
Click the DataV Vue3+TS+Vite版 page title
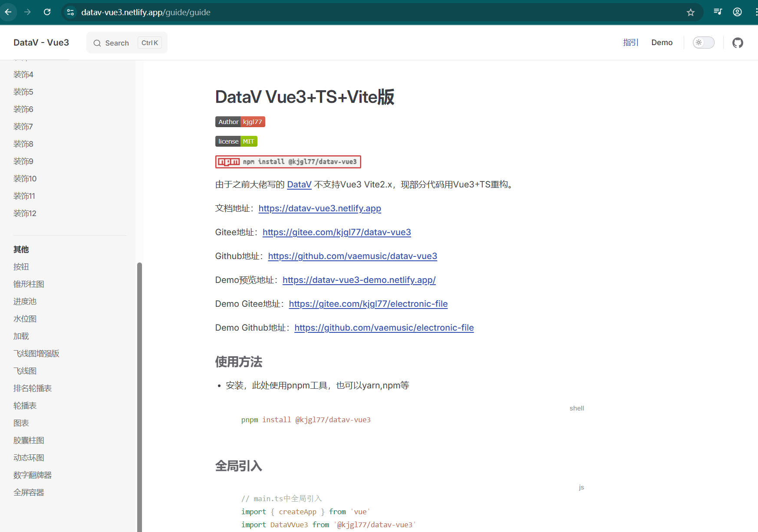coord(305,97)
